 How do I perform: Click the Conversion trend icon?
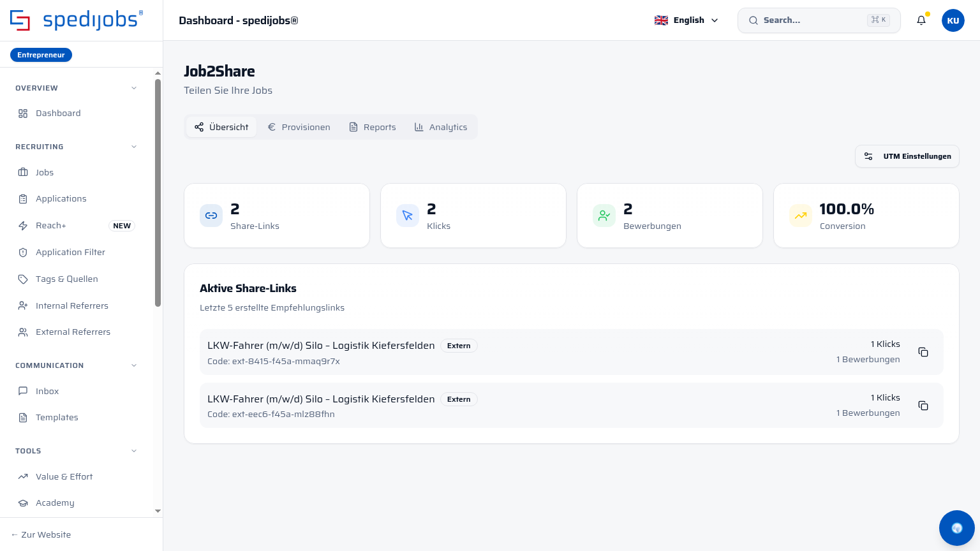pos(801,216)
